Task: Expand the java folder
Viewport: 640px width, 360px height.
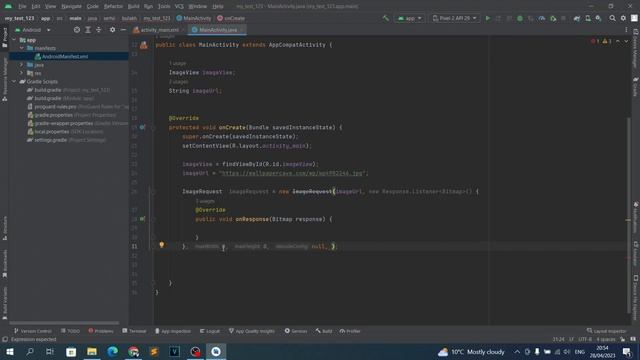Action: coord(22,65)
